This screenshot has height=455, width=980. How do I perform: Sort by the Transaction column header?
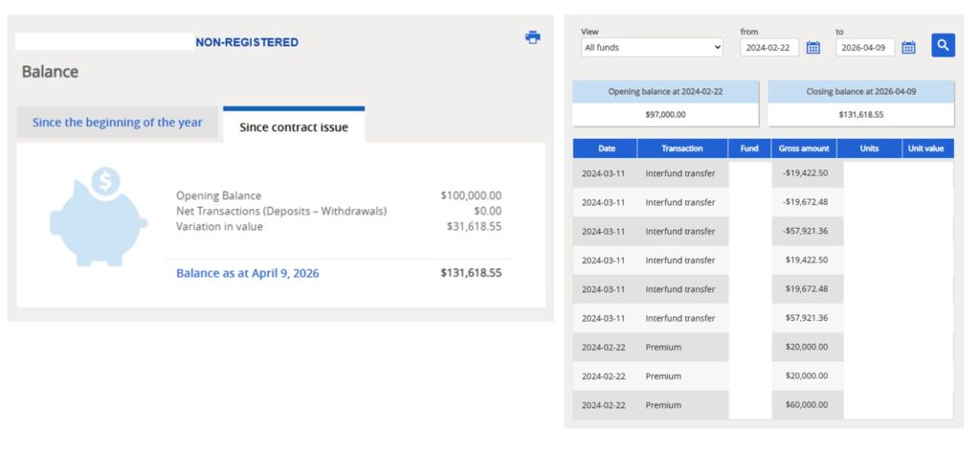tap(682, 148)
